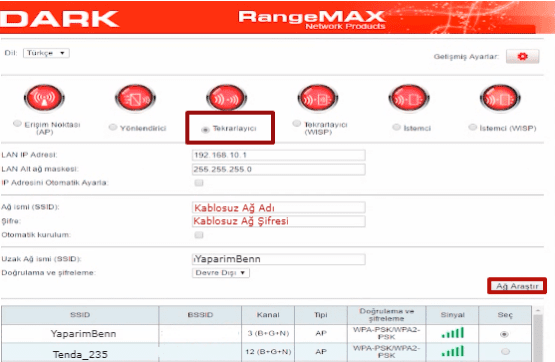The height and width of the screenshot is (362, 555).
Task: Click the Gelişmiş Ayarlar label
Action: (466, 57)
